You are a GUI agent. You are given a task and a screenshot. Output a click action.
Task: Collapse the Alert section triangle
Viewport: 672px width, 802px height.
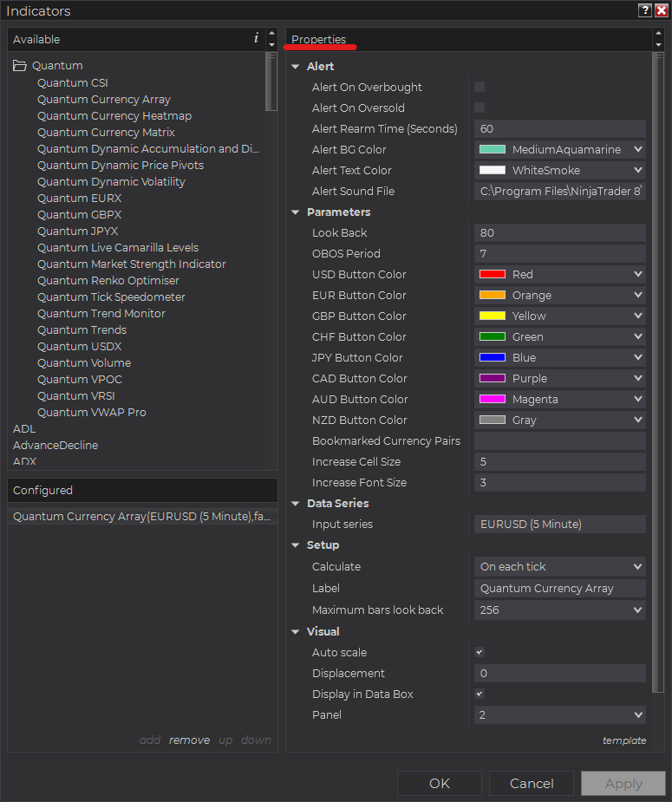coord(296,67)
